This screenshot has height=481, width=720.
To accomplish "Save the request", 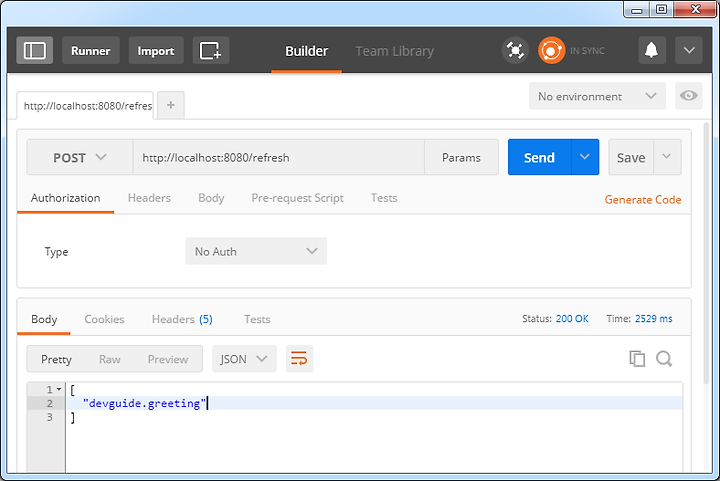I will 631,157.
